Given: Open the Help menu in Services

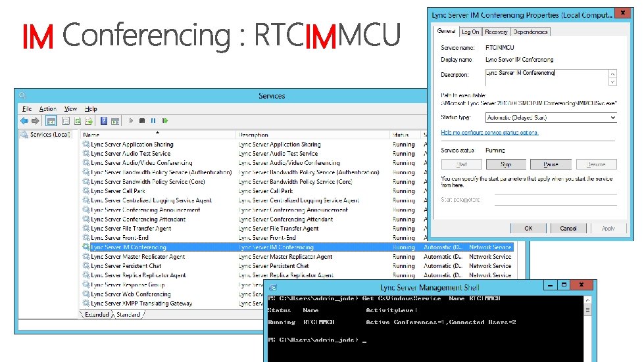Looking at the screenshot, I should pyautogui.click(x=91, y=108).
